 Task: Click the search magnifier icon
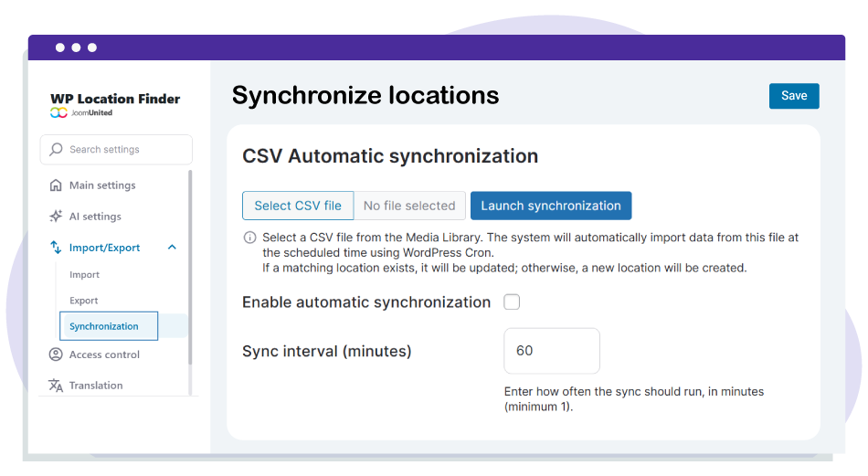pyautogui.click(x=57, y=150)
